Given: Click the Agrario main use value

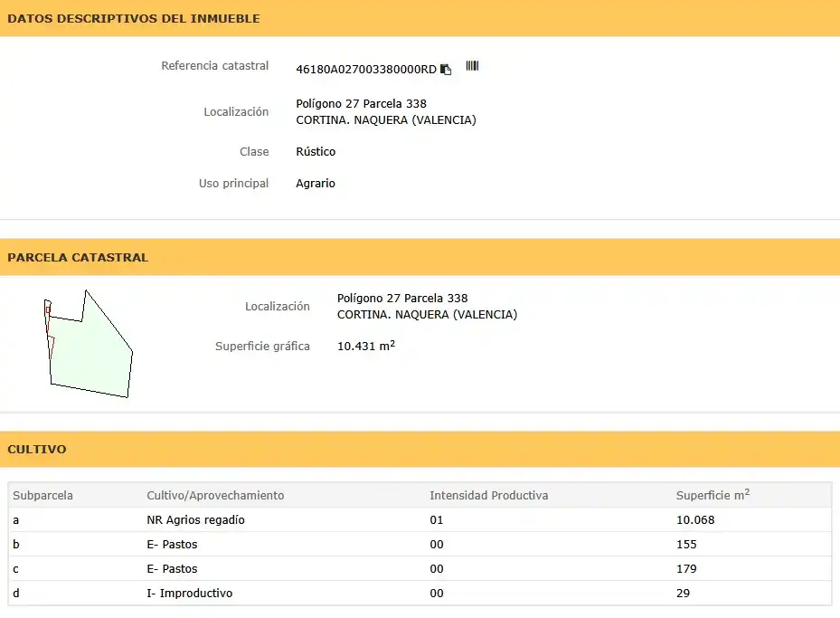Looking at the screenshot, I should pyautogui.click(x=316, y=184).
